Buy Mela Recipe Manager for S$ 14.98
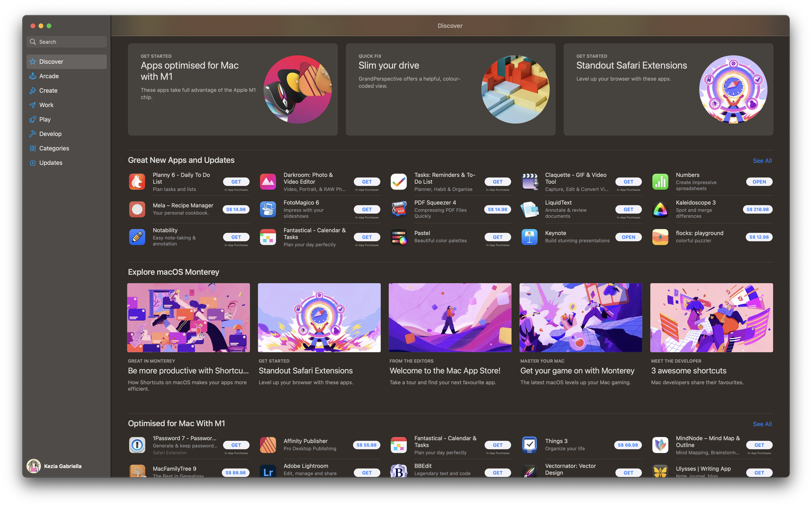 coord(236,210)
